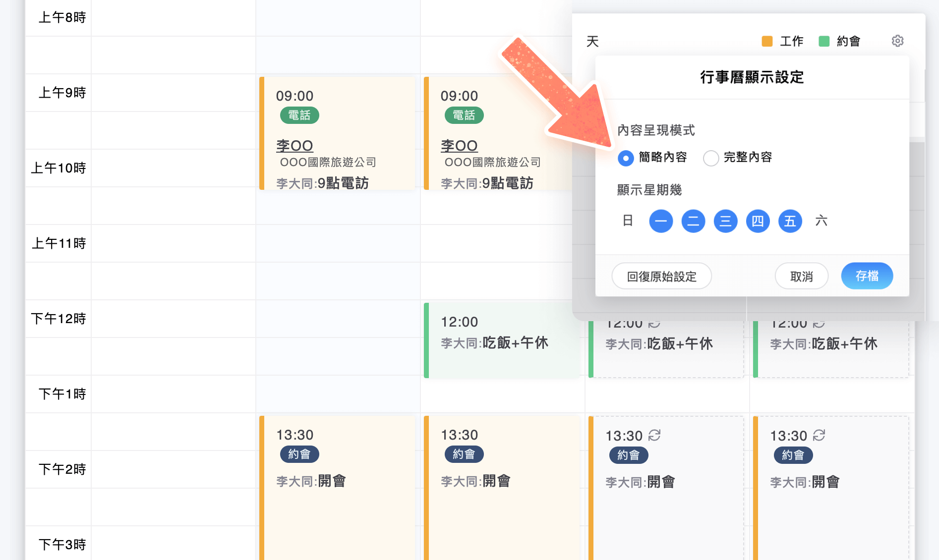The image size is (939, 560).
Task: Toggle Sunday 日 in weekday display
Action: [x=628, y=221]
